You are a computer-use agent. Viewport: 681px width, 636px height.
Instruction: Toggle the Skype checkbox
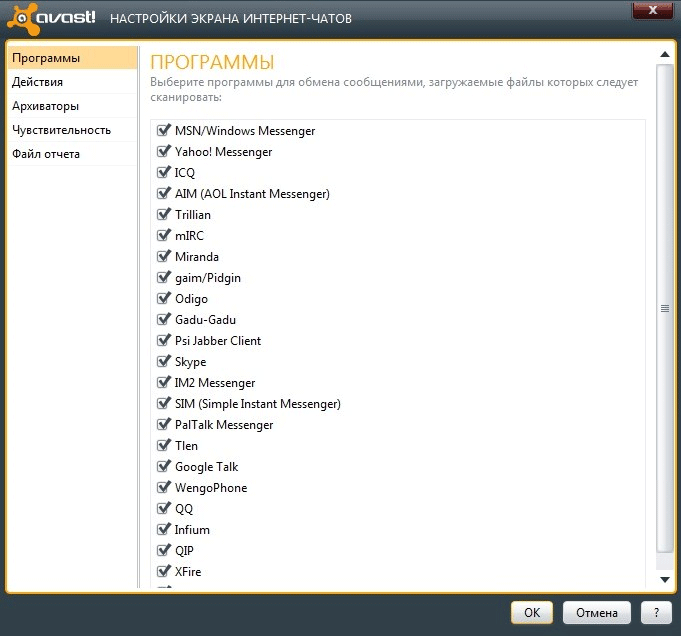[x=163, y=361]
